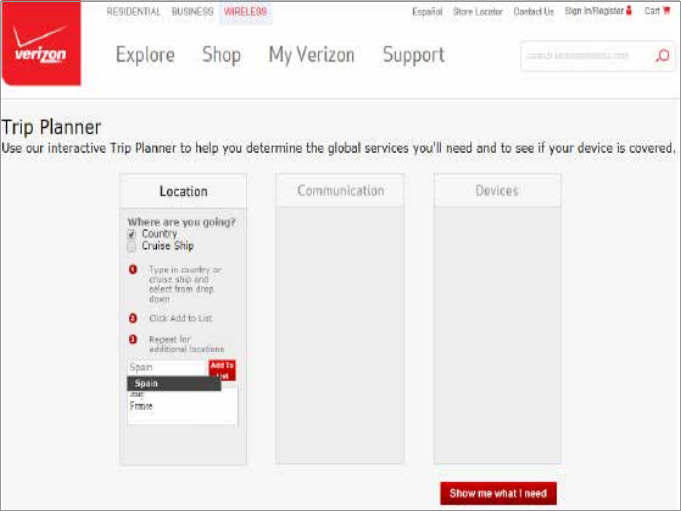Open the Contact Us link
Screen dimensions: 681x511
point(533,12)
